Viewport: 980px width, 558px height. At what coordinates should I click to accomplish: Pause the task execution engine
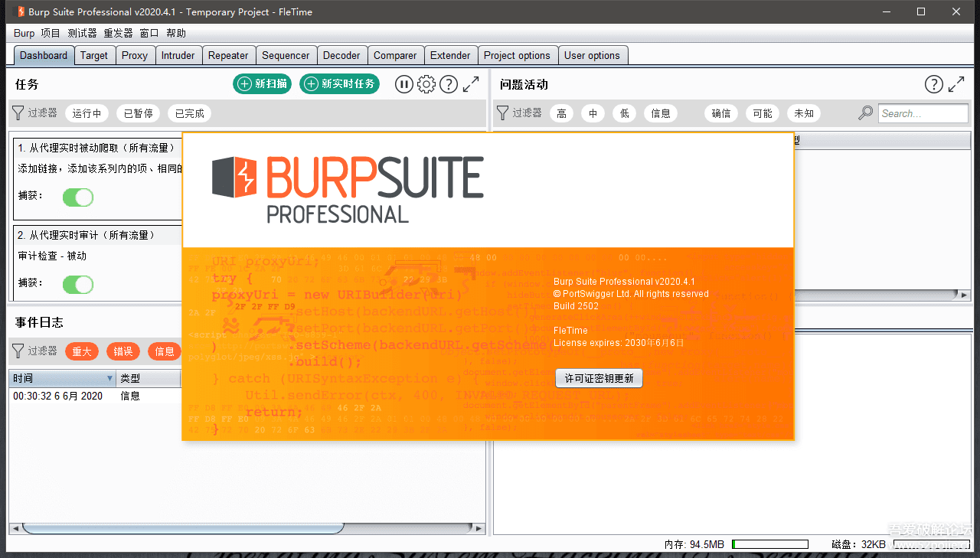[x=404, y=84]
